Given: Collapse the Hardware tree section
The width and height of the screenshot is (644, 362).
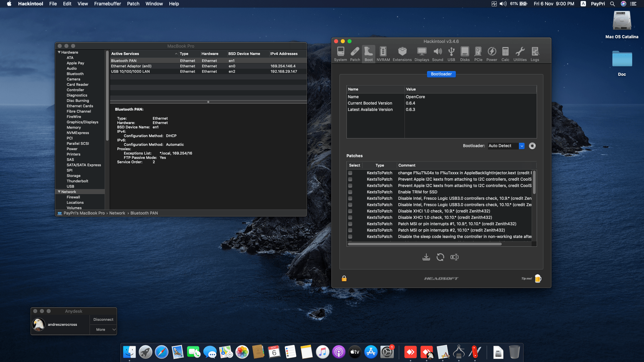Looking at the screenshot, I should pos(59,52).
